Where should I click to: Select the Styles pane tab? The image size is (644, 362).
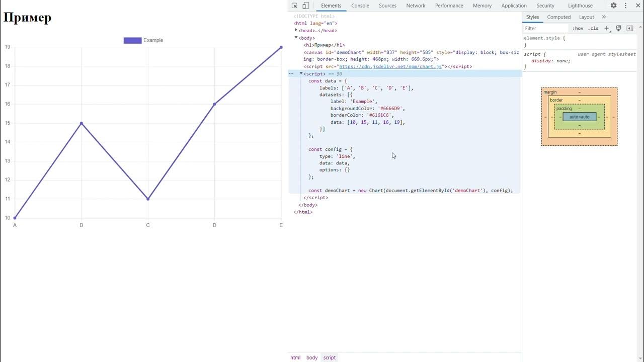tap(532, 17)
